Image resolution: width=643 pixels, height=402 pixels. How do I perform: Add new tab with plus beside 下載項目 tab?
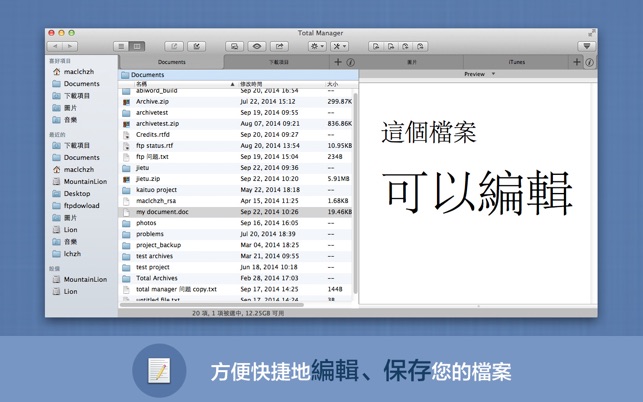pos(338,62)
